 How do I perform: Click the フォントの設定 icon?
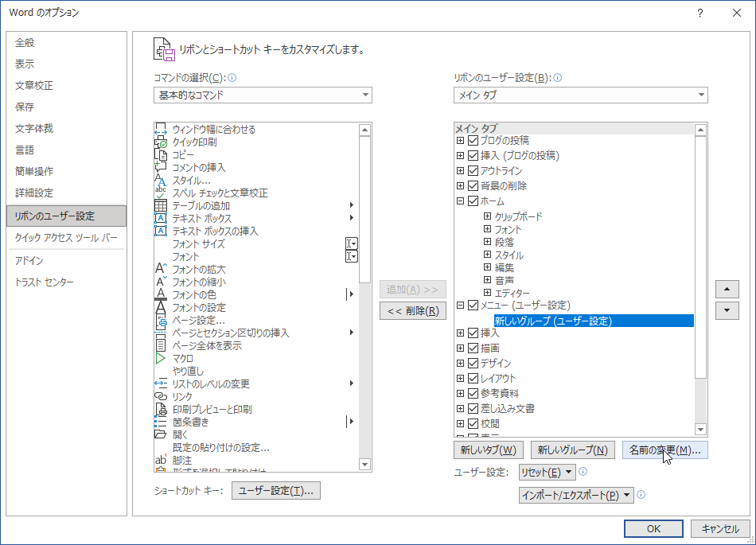(161, 307)
